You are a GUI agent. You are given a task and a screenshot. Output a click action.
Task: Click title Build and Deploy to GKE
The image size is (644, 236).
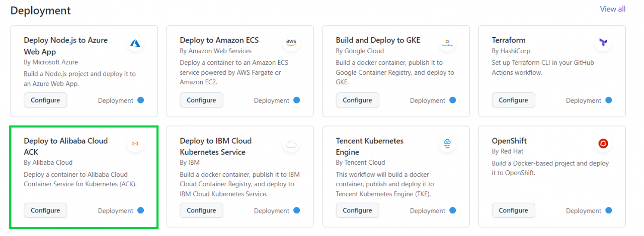pos(378,40)
